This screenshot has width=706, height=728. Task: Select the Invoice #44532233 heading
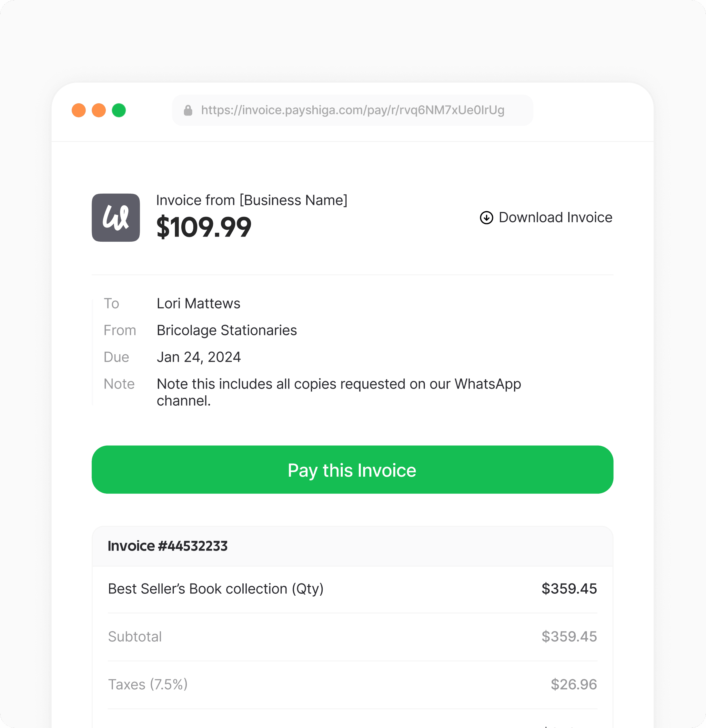(168, 546)
